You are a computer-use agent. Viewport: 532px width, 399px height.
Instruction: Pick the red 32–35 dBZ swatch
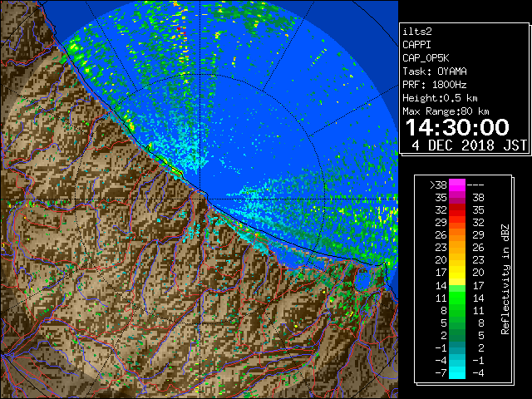pos(457,210)
